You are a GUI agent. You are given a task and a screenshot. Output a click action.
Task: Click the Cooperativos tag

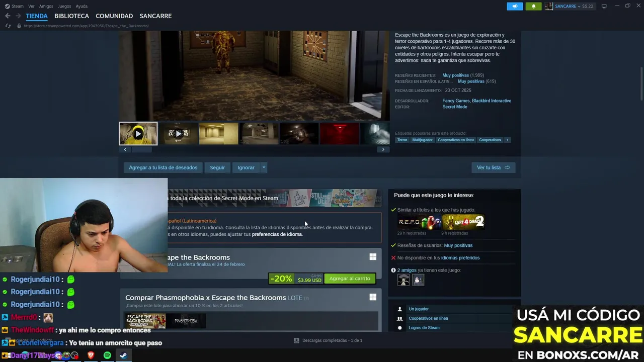490,140
